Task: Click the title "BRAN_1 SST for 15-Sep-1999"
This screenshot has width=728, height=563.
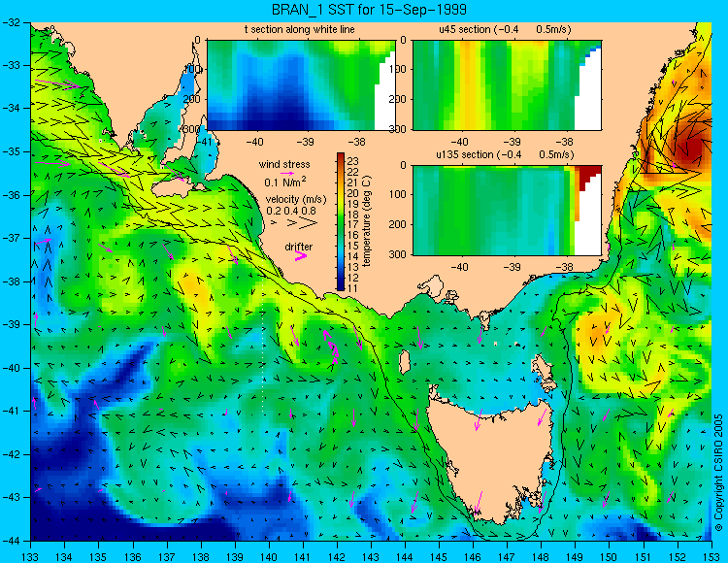Action: (370, 10)
